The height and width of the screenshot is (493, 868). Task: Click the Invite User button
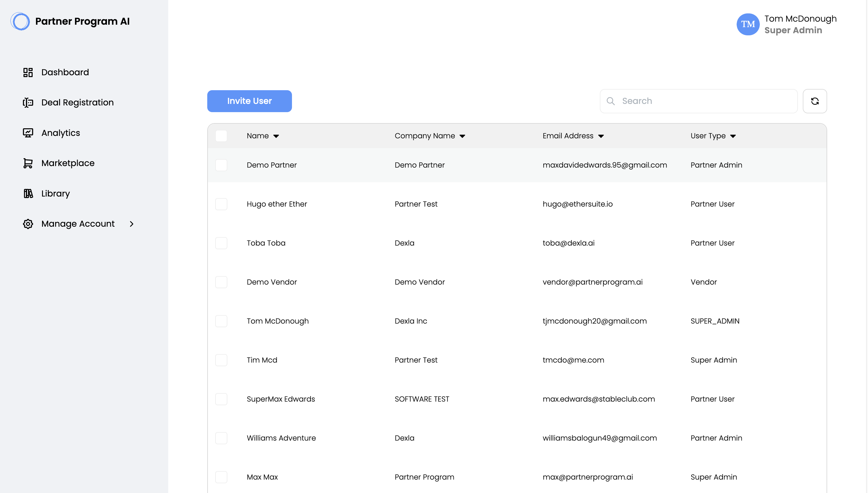click(x=249, y=101)
